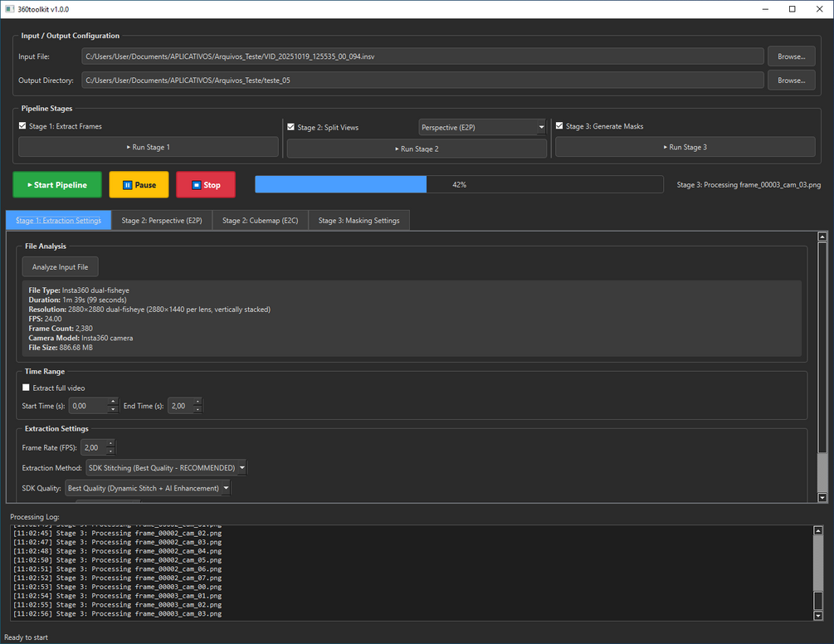Toggle Stage 3: Generate Masks checkbox

(x=559, y=126)
